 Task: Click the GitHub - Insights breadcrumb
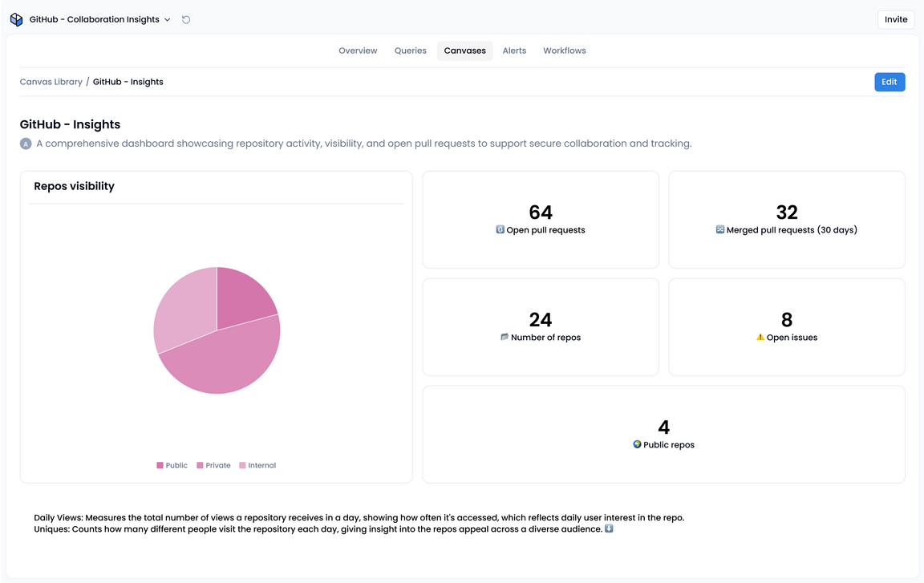pos(128,82)
